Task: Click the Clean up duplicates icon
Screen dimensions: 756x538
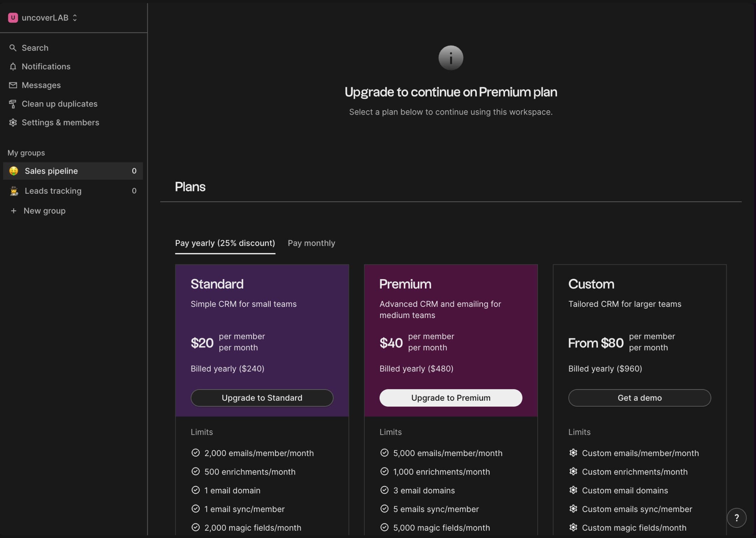Action: pos(12,104)
